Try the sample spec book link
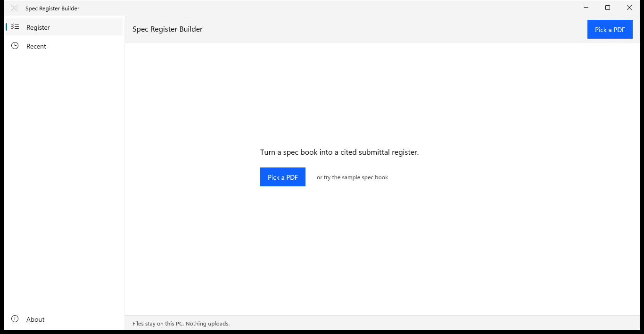This screenshot has width=644, height=334. (x=352, y=177)
